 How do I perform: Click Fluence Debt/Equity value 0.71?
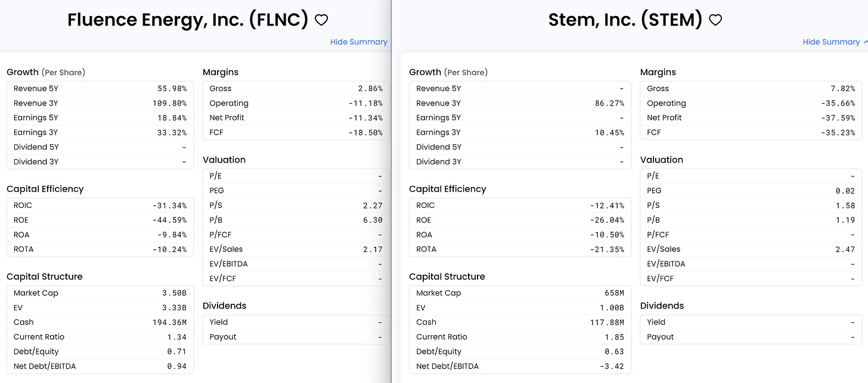pos(176,351)
